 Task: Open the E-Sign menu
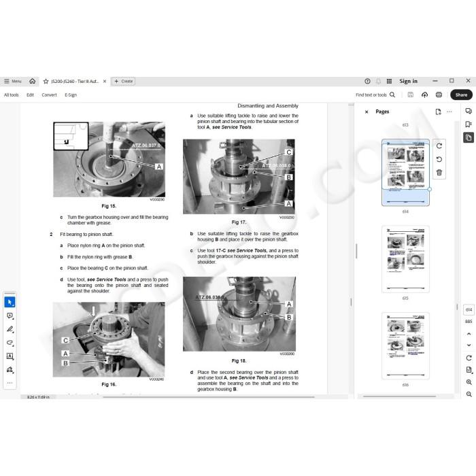71,95
